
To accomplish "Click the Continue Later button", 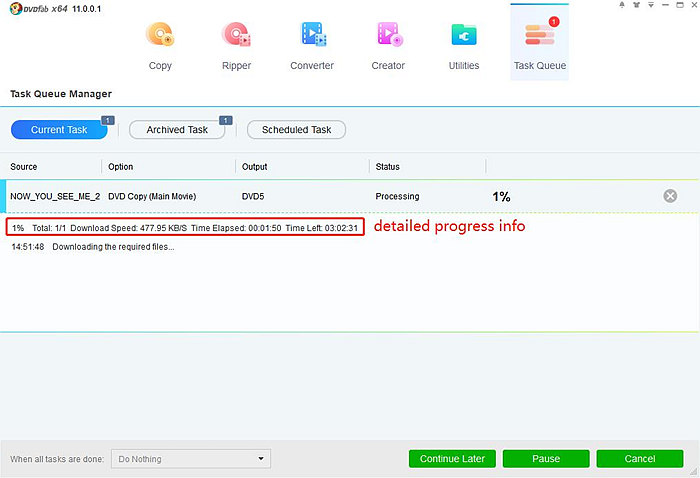I will point(452,459).
